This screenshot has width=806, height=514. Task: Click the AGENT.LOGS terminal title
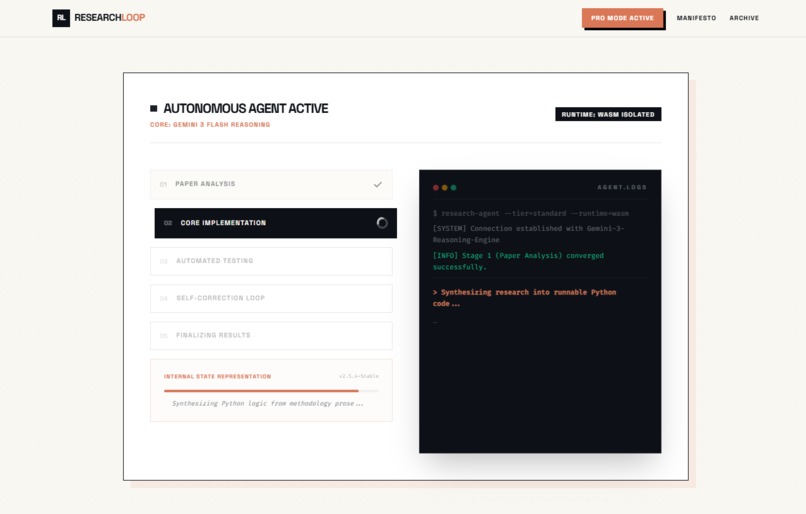(x=622, y=187)
